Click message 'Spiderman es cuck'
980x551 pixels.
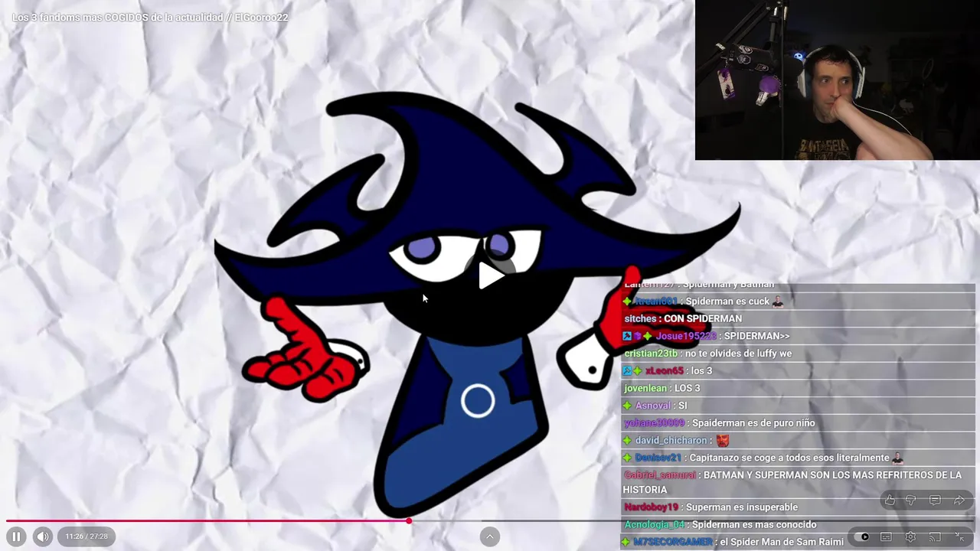[x=727, y=302]
